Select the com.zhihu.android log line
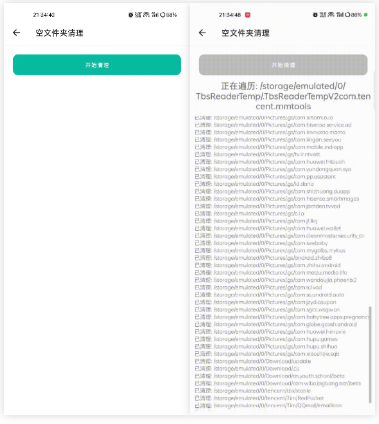Viewport: 379px width, 424px height. coord(268,265)
